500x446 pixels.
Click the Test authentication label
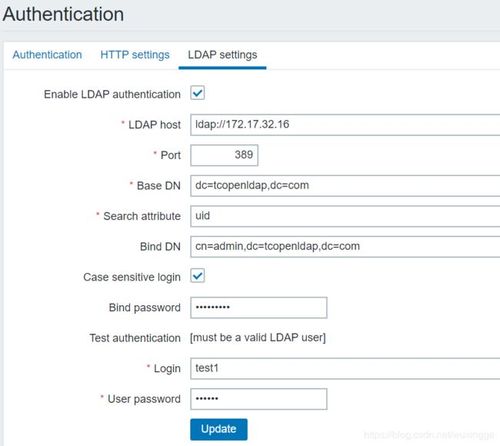coord(135,338)
